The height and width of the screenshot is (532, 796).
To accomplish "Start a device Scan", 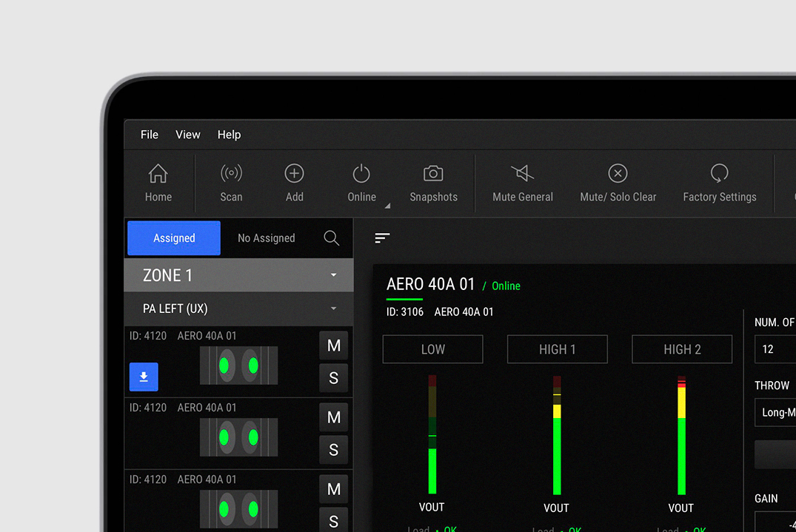I will pos(231,174).
